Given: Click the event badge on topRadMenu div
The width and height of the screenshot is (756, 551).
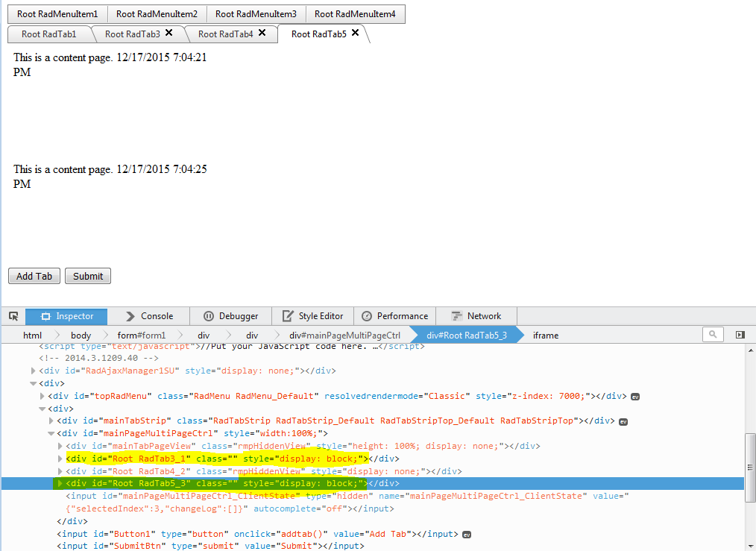Looking at the screenshot, I should point(635,397).
